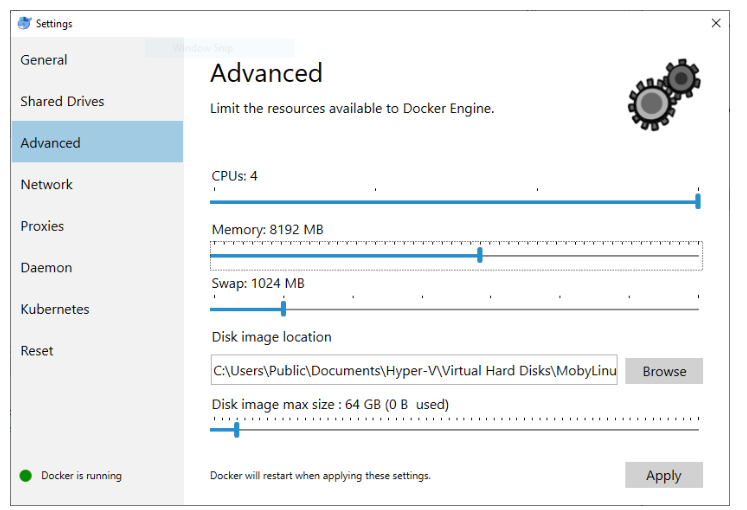Open the General settings tab

pyautogui.click(x=97, y=60)
